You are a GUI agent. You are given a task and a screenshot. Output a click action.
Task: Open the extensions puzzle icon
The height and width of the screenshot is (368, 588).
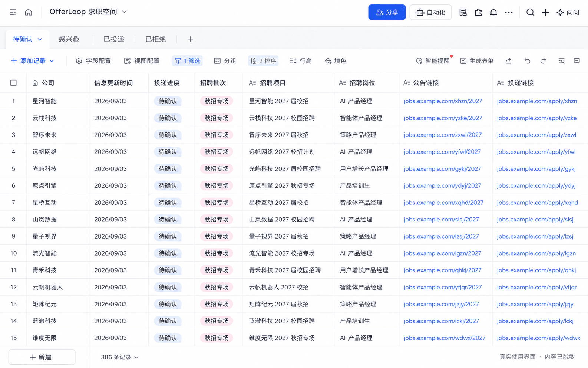(x=478, y=12)
